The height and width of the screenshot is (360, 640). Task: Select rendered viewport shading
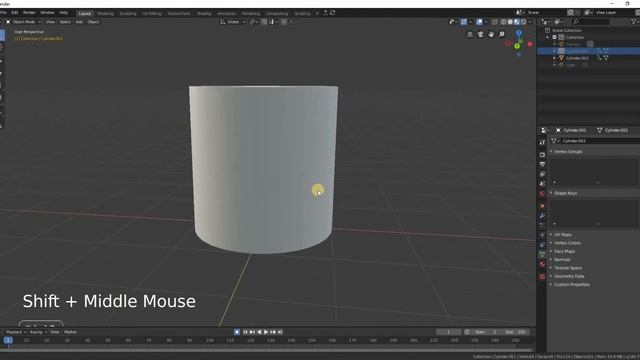point(523,22)
